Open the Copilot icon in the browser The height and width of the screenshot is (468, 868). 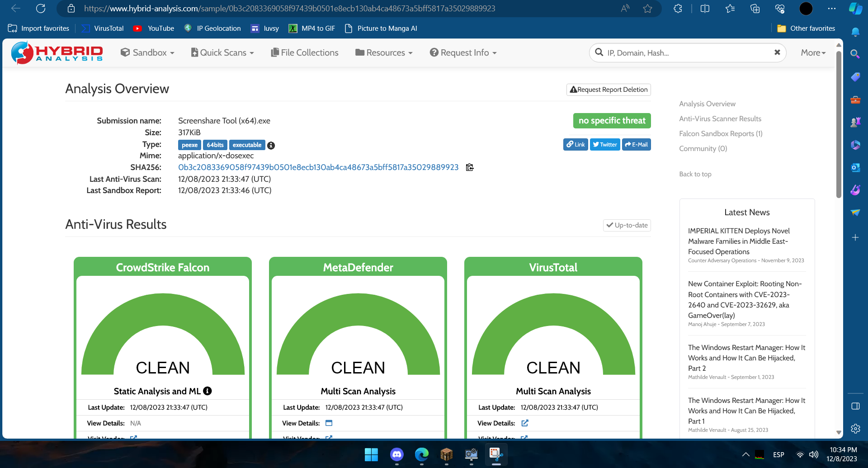pyautogui.click(x=855, y=9)
